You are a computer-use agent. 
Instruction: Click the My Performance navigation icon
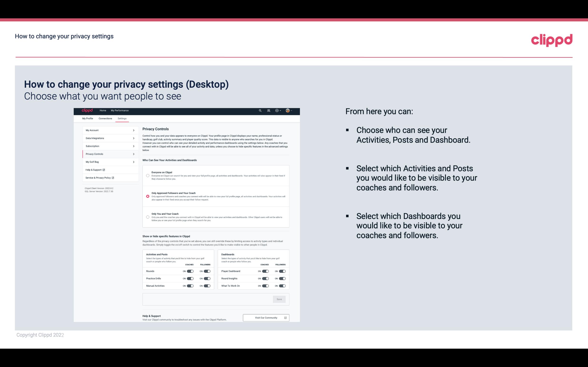tap(120, 110)
